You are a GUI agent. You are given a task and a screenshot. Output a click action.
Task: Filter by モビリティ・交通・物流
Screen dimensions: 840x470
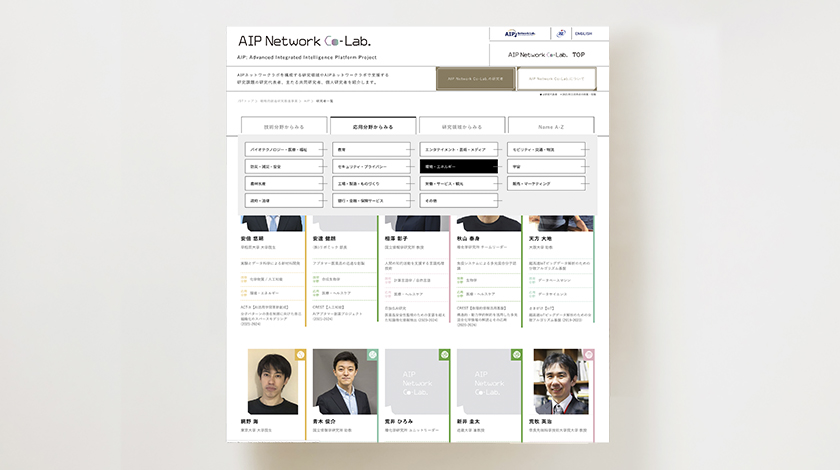[x=546, y=150]
